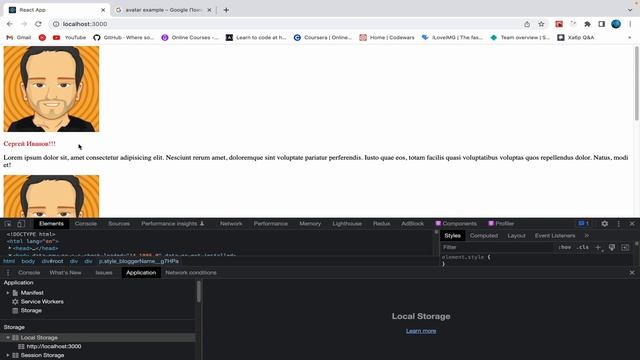
Task: Expand the head element in DOM tree
Action: 10,248
